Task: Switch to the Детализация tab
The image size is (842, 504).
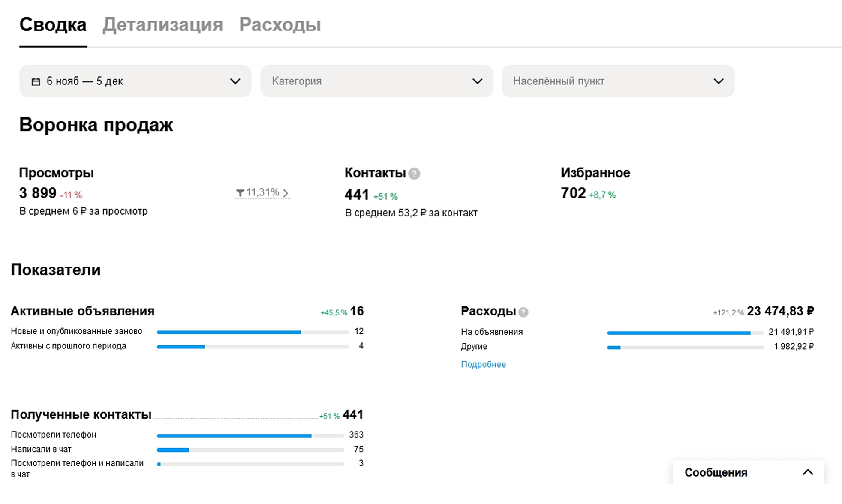Action: [x=162, y=25]
